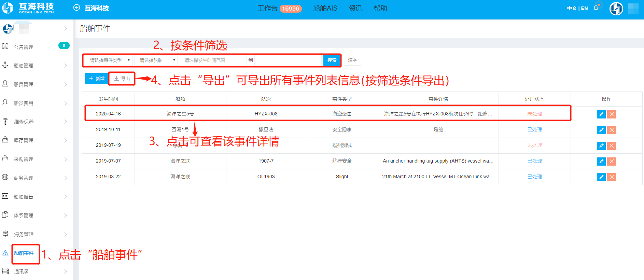This screenshot has width=644, height=280.
Task: Expand the 体系管理 sidebar chevron
Action: (x=66, y=215)
